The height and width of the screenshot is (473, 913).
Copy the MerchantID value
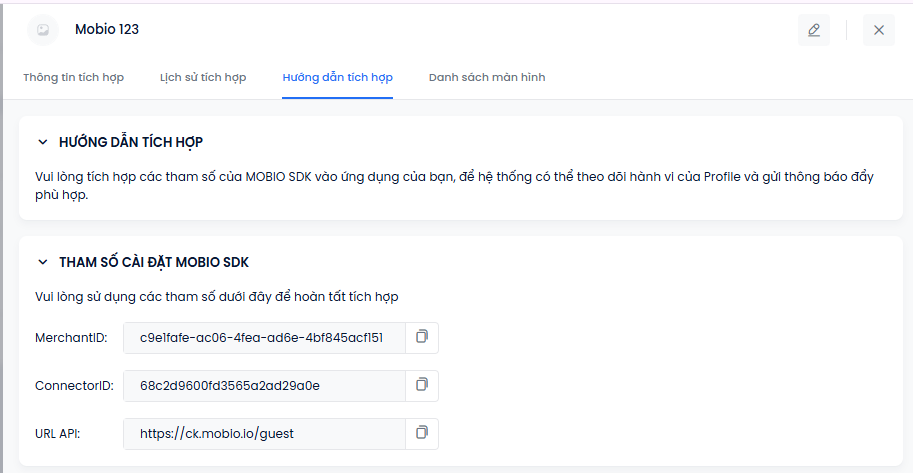click(x=422, y=337)
